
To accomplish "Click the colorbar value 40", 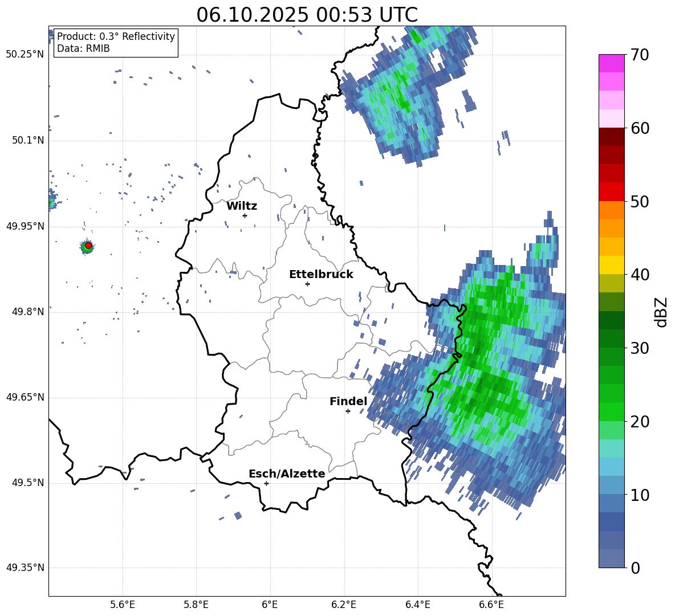I will [640, 275].
